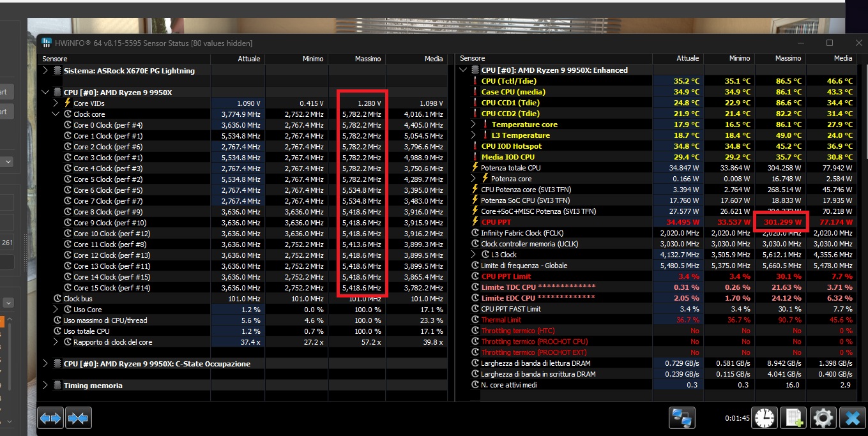Image resolution: width=868 pixels, height=436 pixels.
Task: Click the left panel Minimo column header
Action: coord(296,59)
